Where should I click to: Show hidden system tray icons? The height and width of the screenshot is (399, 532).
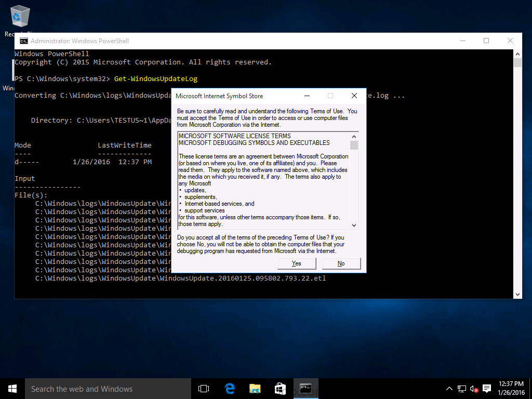click(449, 389)
